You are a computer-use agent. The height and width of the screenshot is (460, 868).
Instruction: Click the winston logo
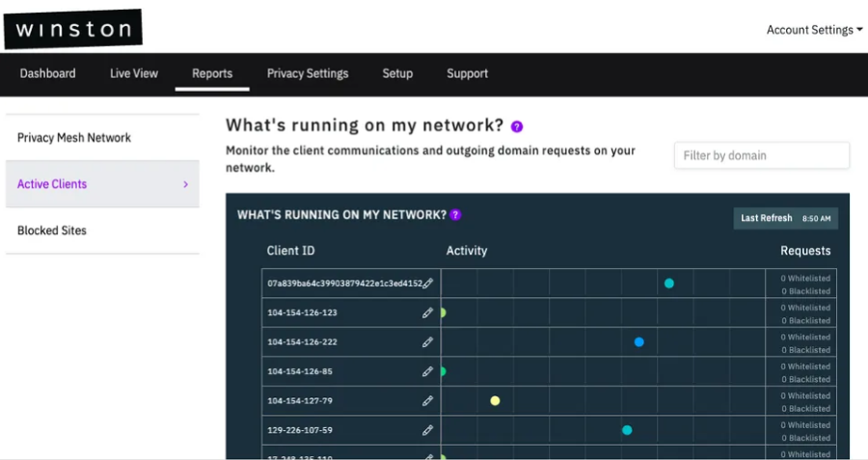72,28
